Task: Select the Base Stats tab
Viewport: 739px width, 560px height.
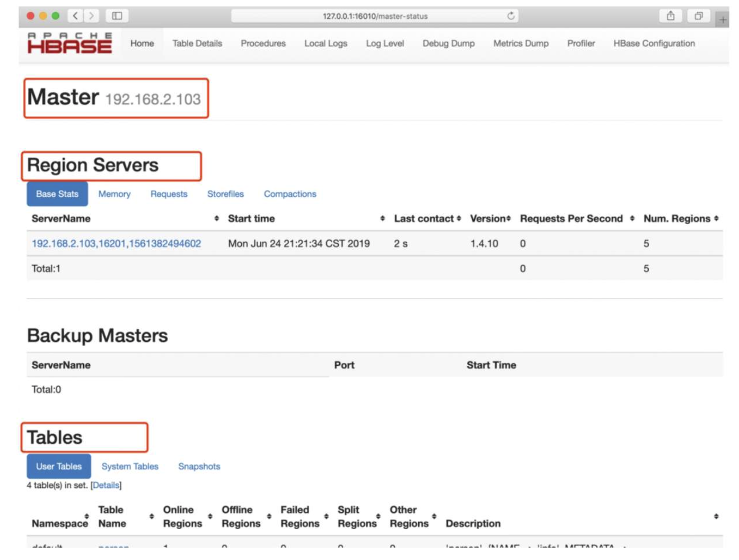Action: [x=57, y=194]
